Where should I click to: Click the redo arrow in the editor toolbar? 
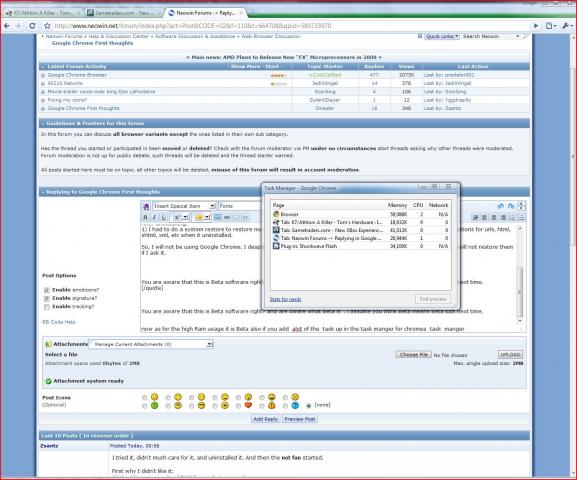point(511,206)
